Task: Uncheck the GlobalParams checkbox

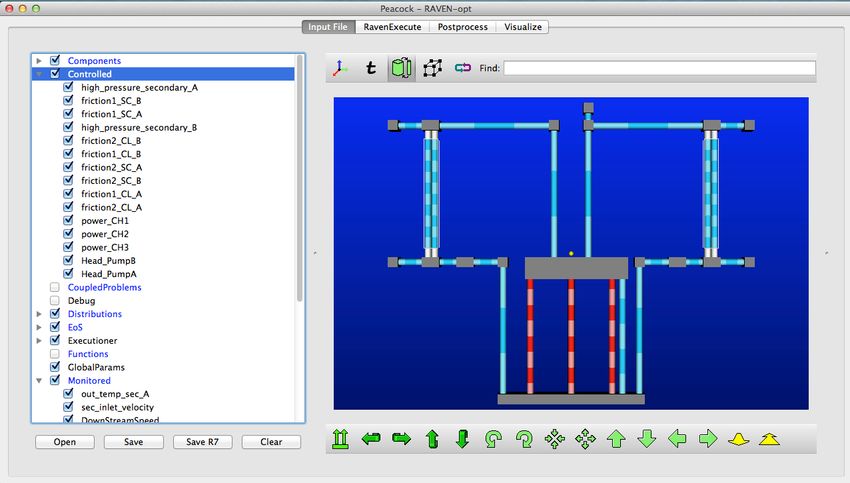Action: [55, 367]
